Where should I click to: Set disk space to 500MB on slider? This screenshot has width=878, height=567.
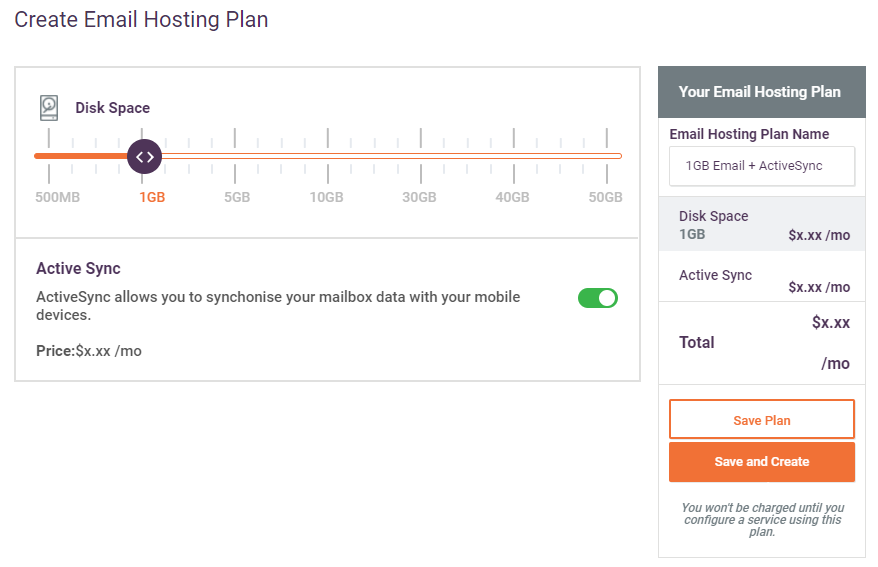[x=48, y=156]
